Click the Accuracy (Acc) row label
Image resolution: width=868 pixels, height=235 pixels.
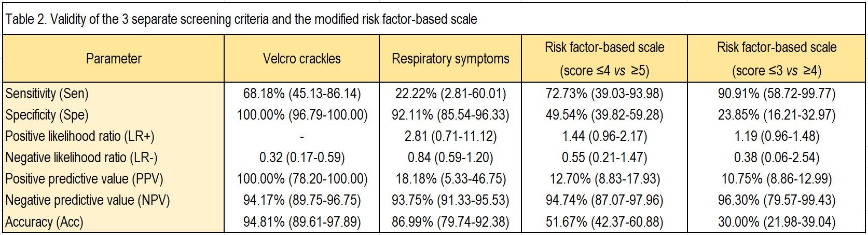coord(45,222)
